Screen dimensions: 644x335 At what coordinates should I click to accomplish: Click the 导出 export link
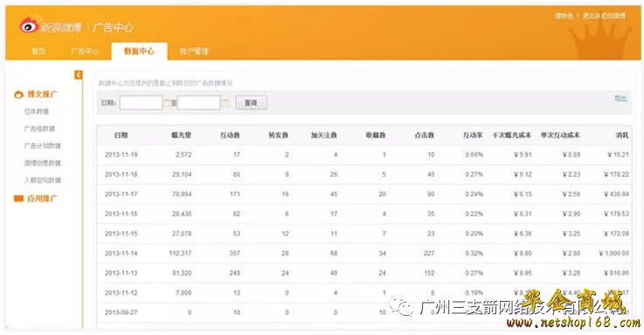[x=620, y=99]
